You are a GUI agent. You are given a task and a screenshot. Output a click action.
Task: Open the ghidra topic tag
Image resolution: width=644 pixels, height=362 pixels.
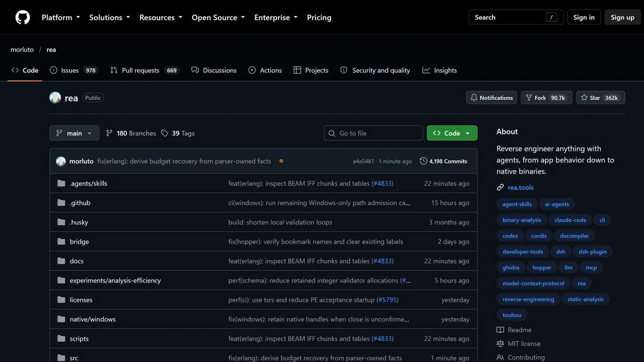coord(511,267)
